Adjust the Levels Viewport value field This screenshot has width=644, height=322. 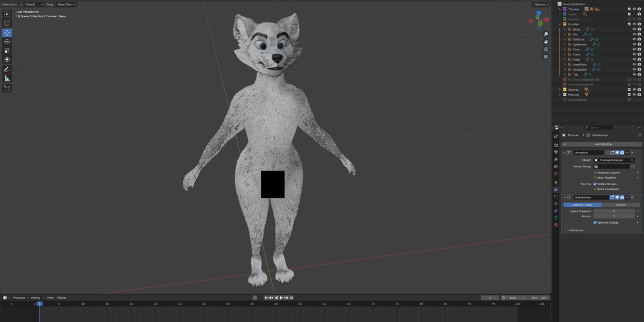(614, 211)
